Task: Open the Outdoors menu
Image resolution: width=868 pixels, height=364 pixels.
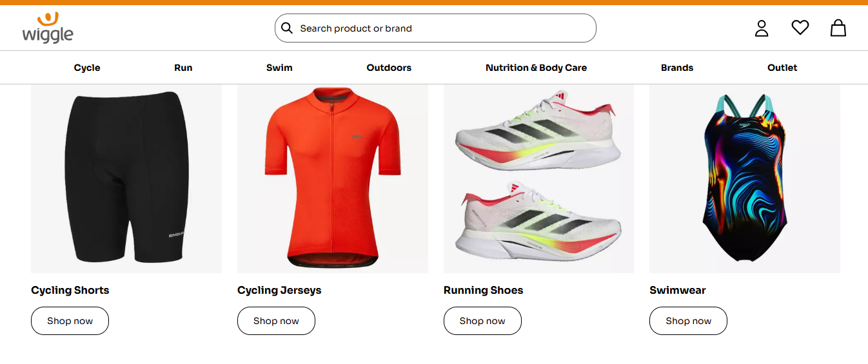Action: coord(389,68)
